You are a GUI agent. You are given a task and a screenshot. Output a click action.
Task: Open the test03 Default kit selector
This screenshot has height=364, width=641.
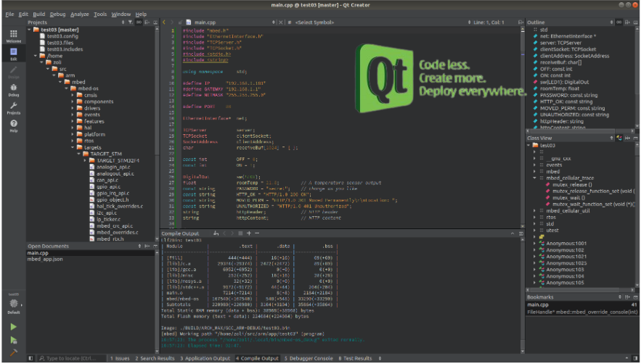[14, 304]
